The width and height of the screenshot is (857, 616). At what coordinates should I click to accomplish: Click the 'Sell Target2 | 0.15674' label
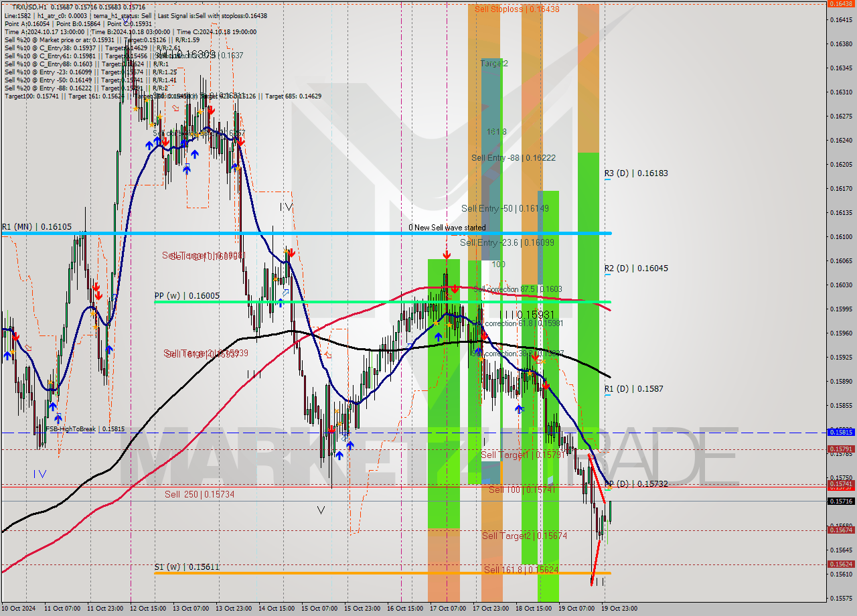point(525,536)
